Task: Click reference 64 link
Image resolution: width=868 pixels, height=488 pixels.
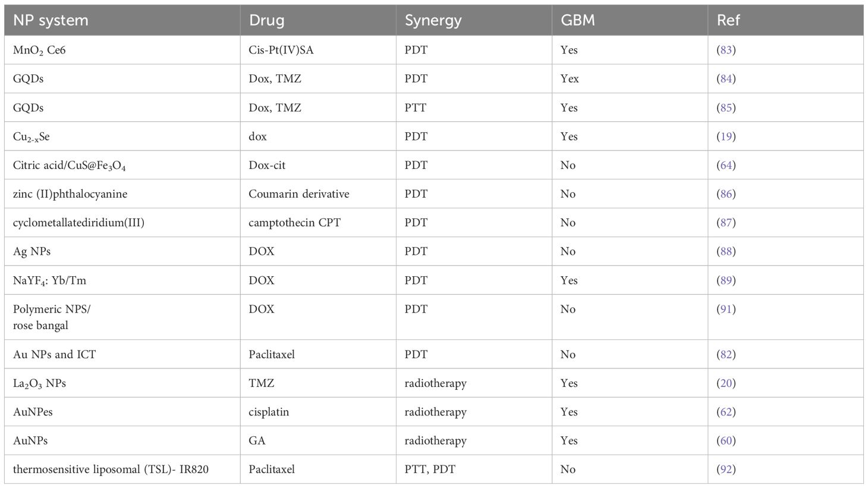Action: (x=726, y=165)
